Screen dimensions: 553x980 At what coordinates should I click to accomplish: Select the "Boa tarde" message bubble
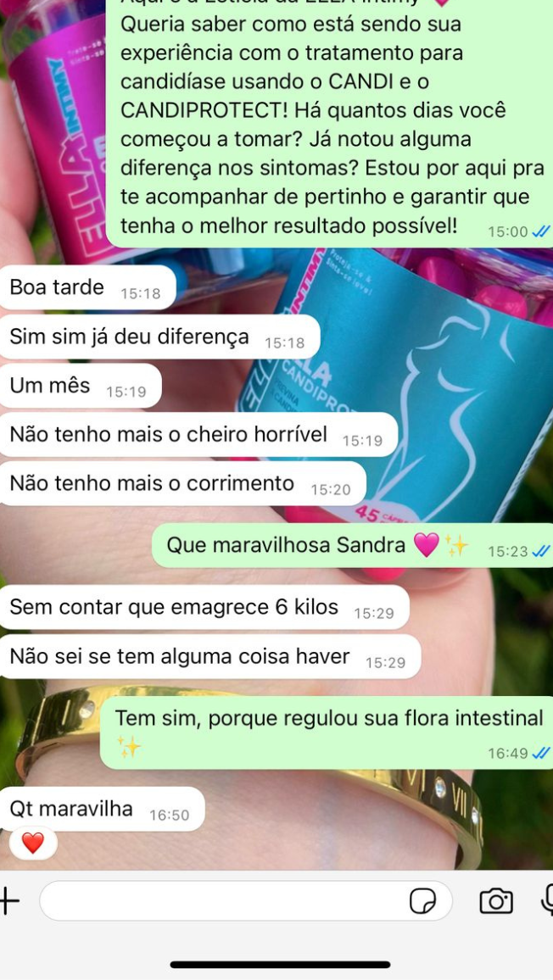click(87, 287)
